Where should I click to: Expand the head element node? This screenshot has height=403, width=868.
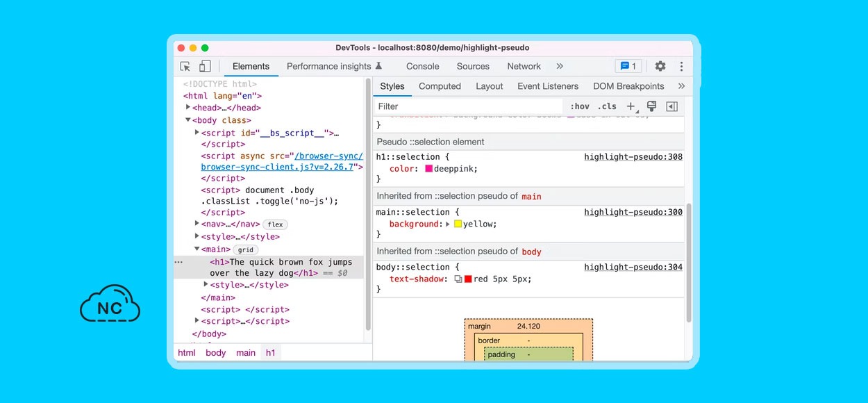pyautogui.click(x=188, y=107)
